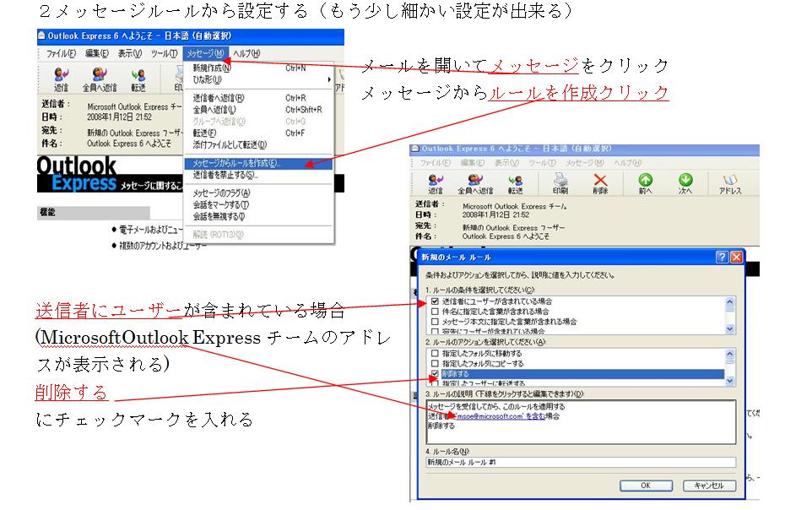Open メッセージ(M) menu in right window
Image resolution: width=812 pixels, height=510 pixels.
click(585, 163)
